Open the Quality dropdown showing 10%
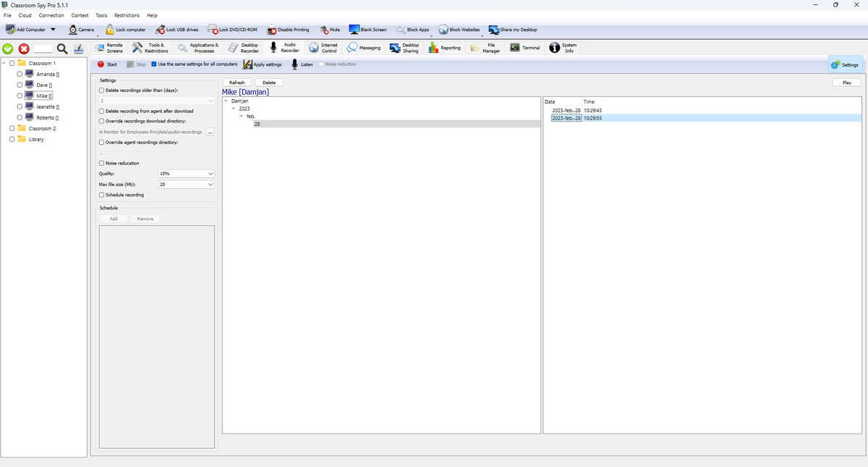 pyautogui.click(x=186, y=174)
